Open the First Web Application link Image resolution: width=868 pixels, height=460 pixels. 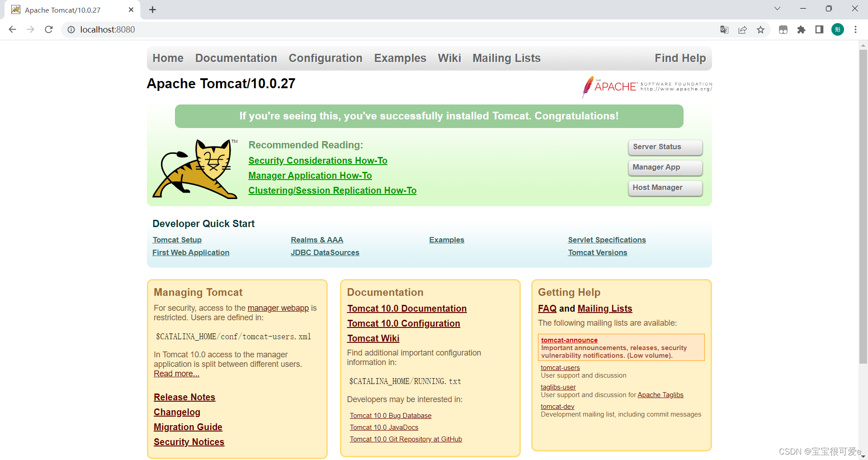tap(191, 252)
